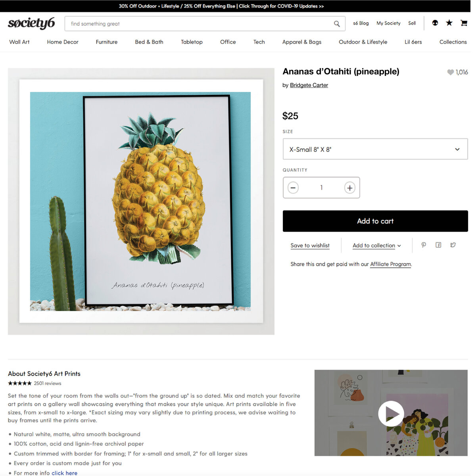476x476 pixels.
Task: Decrease quantity with minus button
Action: click(293, 188)
